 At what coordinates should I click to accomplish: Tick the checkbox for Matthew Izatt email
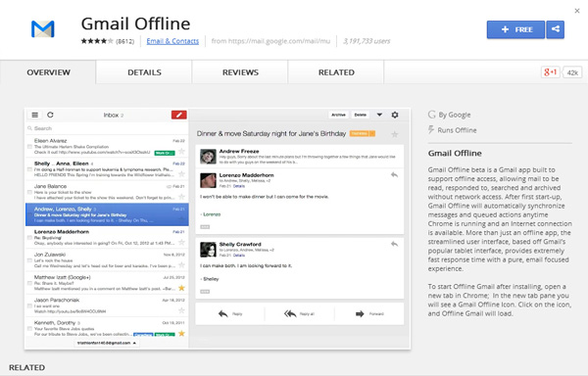[29, 283]
